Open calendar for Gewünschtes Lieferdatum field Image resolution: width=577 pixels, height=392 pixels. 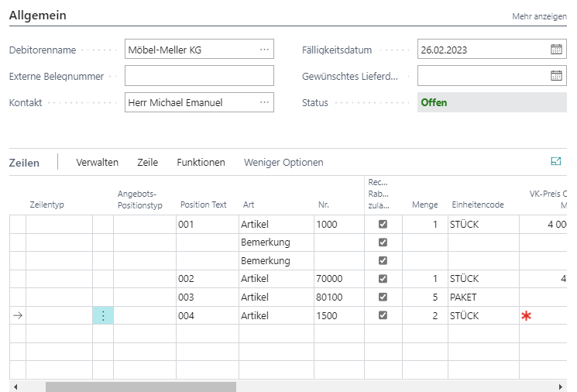[556, 76]
